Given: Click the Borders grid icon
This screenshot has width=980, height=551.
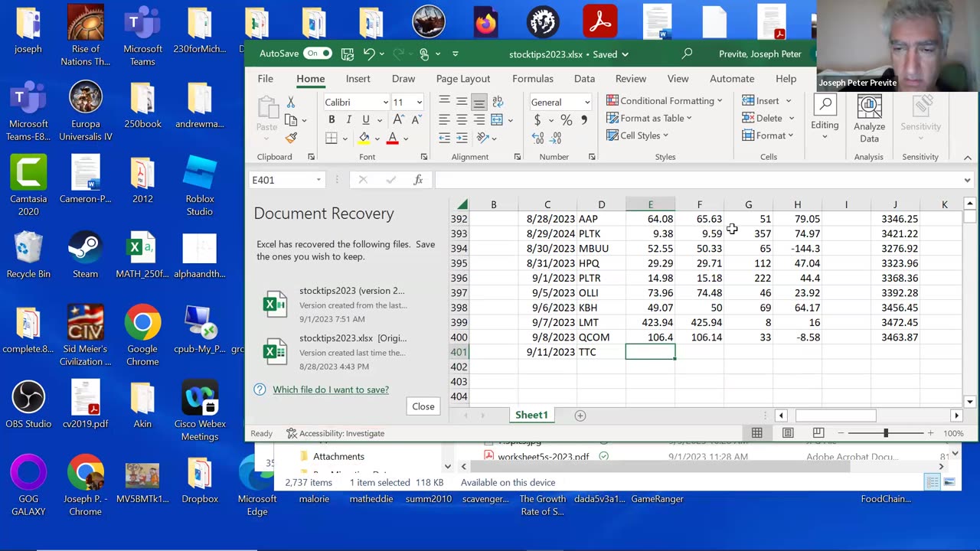Looking at the screenshot, I should [x=332, y=138].
